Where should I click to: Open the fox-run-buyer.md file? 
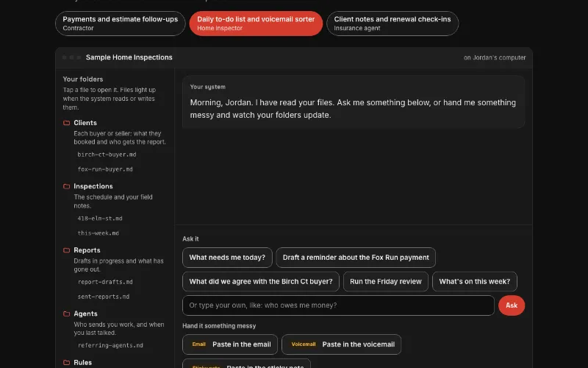pos(105,169)
